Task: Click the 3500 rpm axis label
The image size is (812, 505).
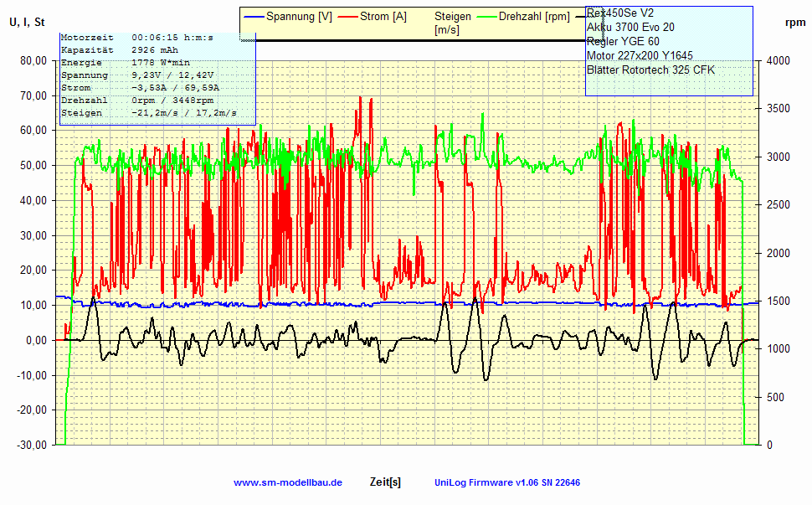Action: click(x=779, y=109)
